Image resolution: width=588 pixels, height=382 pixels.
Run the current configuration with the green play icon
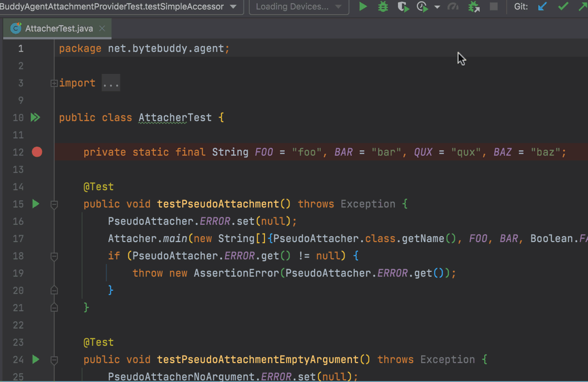pos(363,7)
